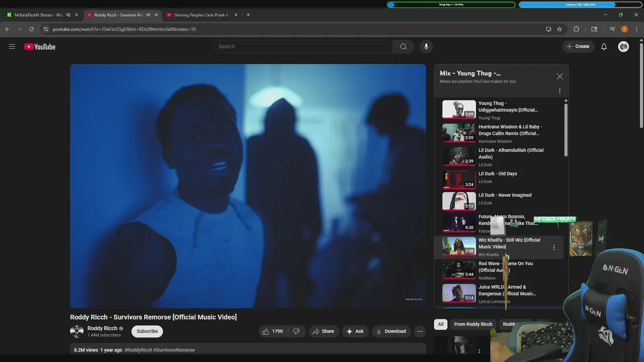Screen dimensions: 644x362
Task: Click the Ask AI button
Action: pyautogui.click(x=355, y=331)
